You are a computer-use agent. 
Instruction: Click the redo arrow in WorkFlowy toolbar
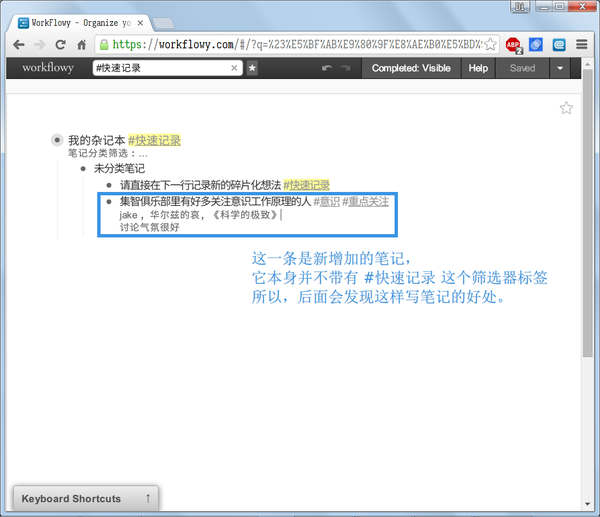coord(346,68)
